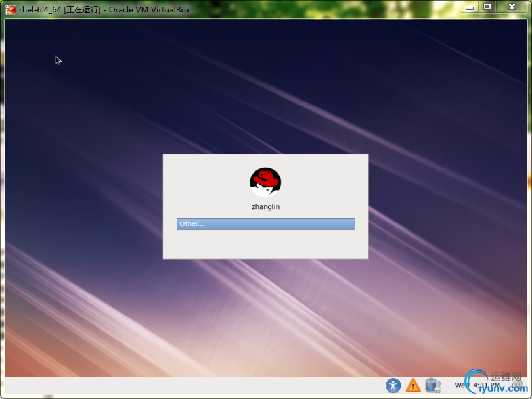Image resolution: width=532 pixels, height=399 pixels.
Task: Choose the Other... login option
Action: click(265, 223)
